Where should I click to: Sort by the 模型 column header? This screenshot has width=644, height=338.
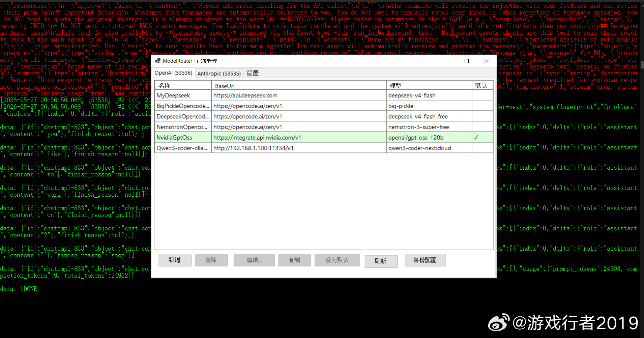click(x=429, y=86)
